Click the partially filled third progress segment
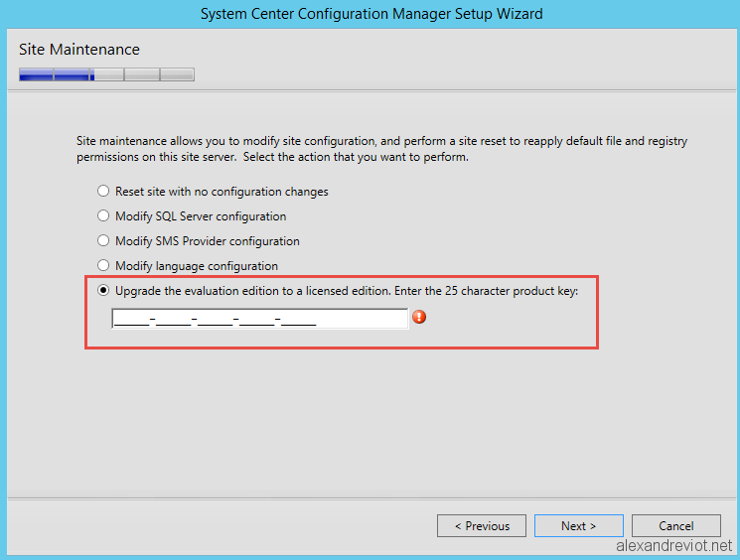The image size is (740, 560). pyautogui.click(x=106, y=74)
